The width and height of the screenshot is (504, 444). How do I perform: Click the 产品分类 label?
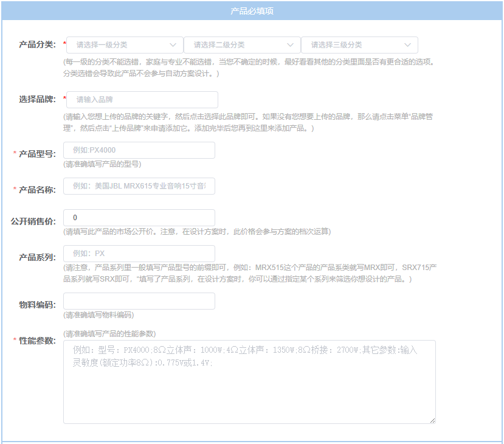point(37,44)
